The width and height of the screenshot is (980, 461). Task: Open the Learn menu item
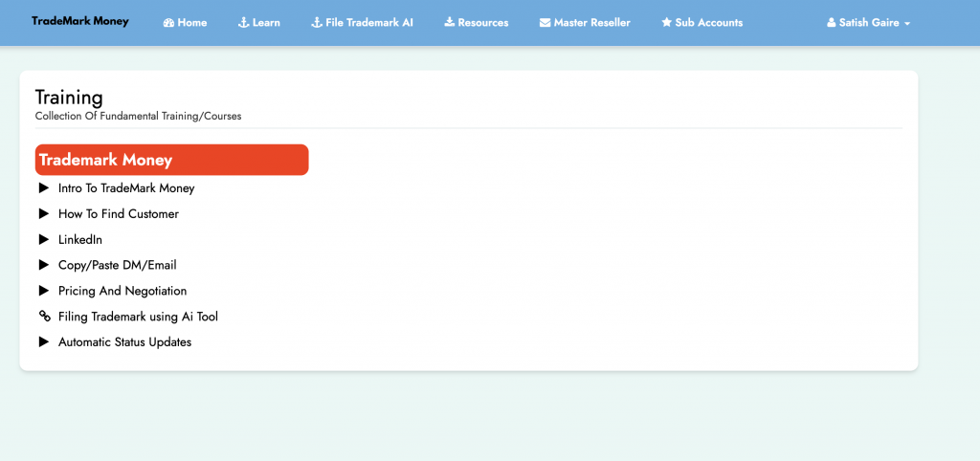(259, 23)
